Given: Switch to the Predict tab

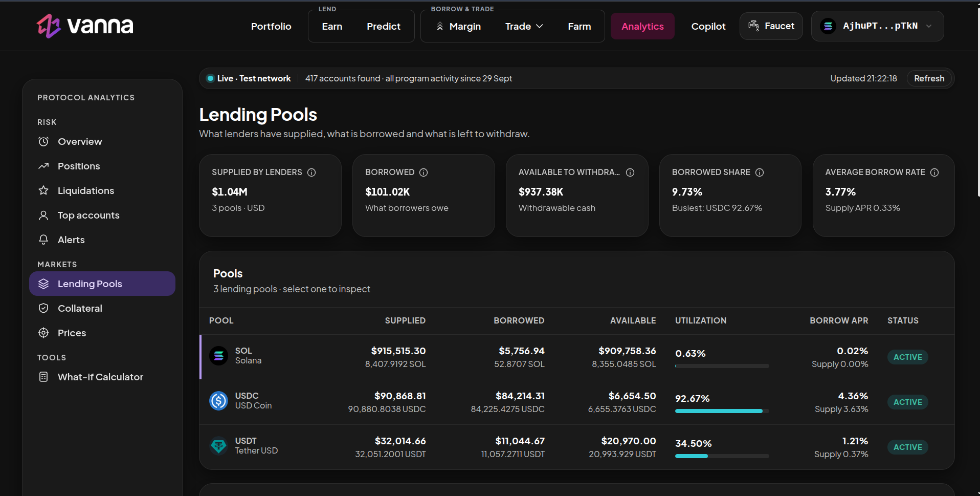Looking at the screenshot, I should (x=384, y=26).
